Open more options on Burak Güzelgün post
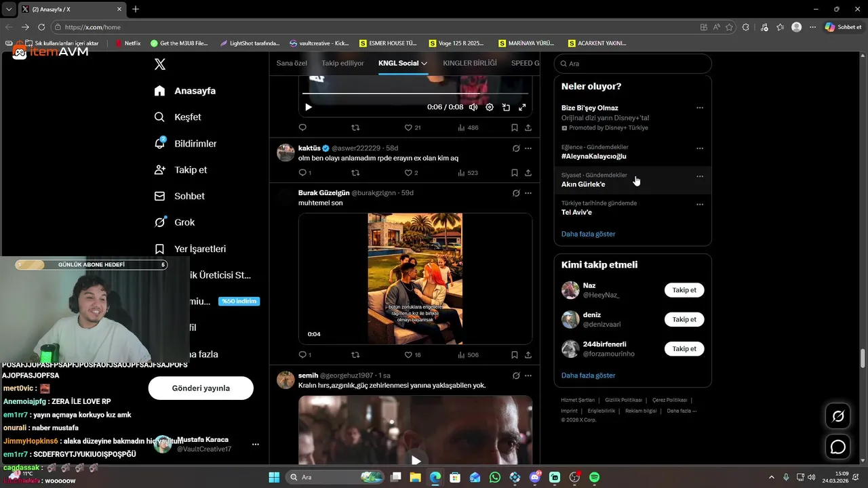 (528, 193)
